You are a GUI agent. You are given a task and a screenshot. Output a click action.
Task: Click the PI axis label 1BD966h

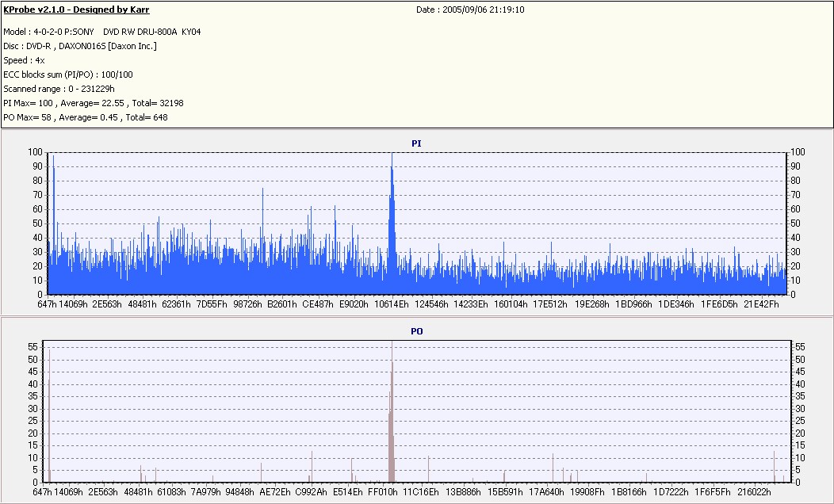pos(633,304)
